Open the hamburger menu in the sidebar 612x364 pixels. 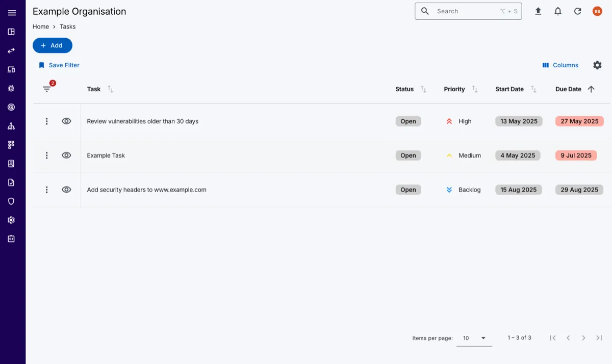tap(12, 13)
